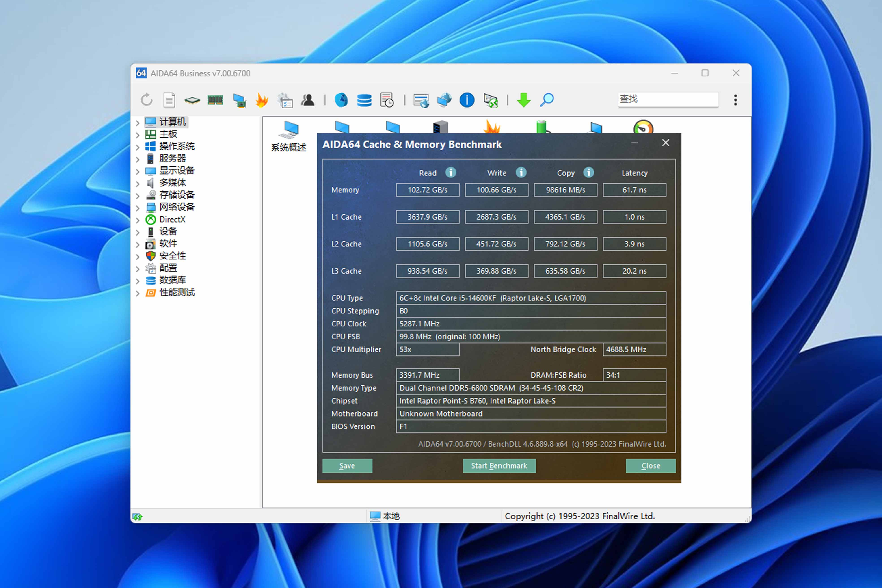Click the network computers globe toolbar icon
882x588 pixels.
coord(444,100)
